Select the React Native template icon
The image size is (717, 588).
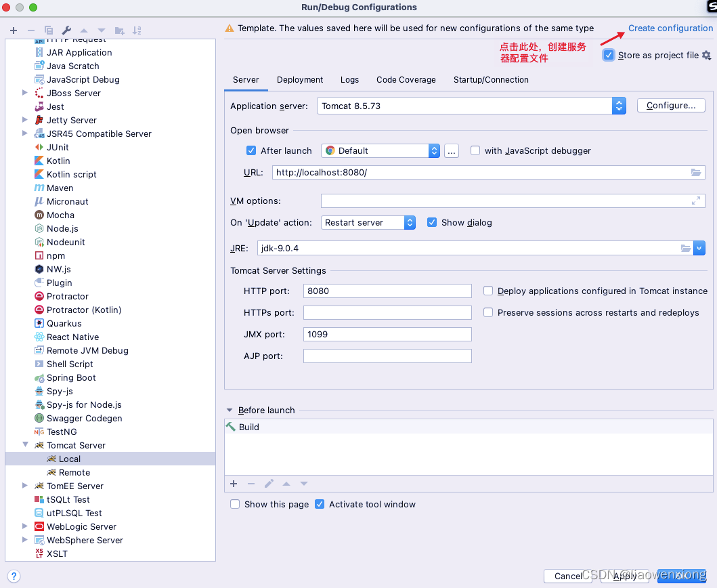(x=39, y=337)
